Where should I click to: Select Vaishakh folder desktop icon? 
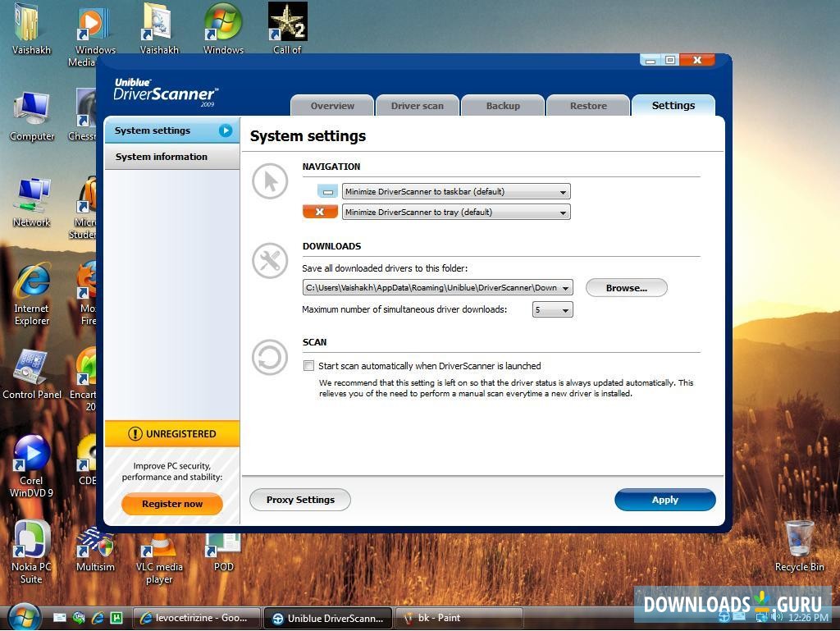pos(31,28)
